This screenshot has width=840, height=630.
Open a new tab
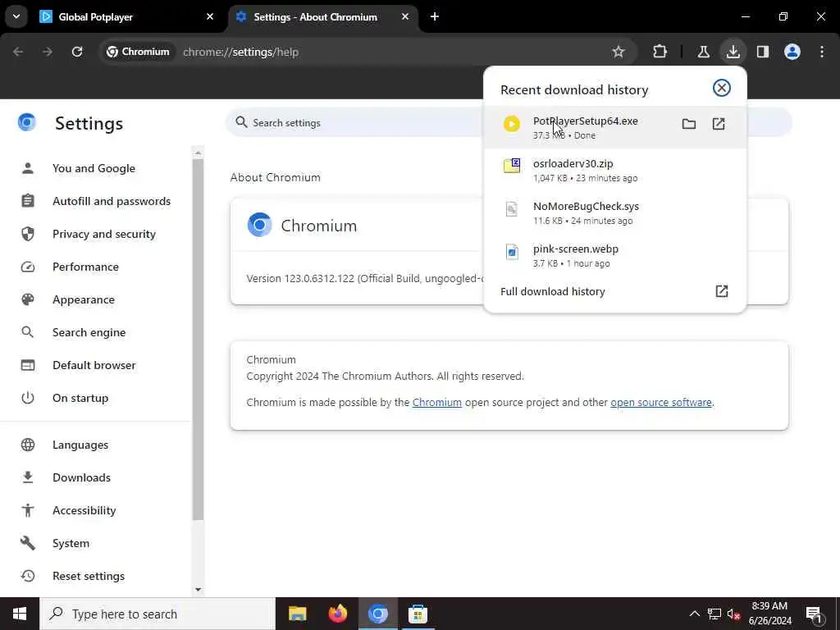tap(435, 17)
